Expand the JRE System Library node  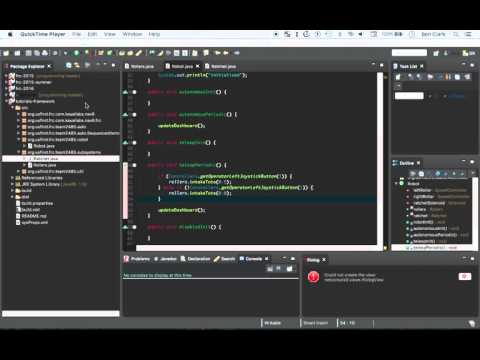click(x=13, y=184)
